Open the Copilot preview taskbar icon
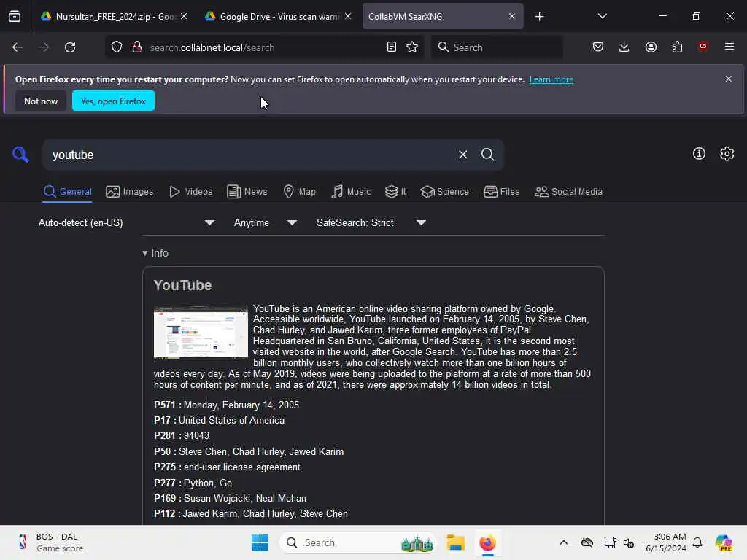This screenshot has width=747, height=560. (724, 542)
